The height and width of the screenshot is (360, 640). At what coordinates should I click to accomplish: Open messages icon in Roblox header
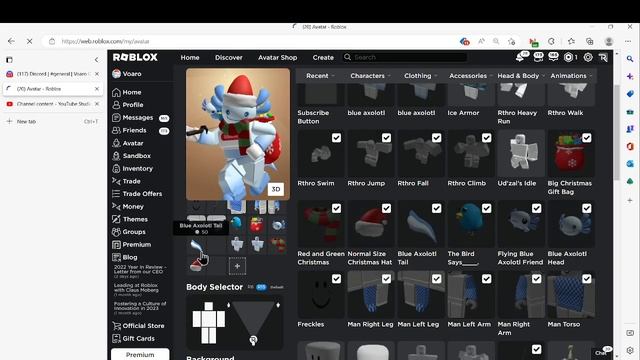point(553,58)
